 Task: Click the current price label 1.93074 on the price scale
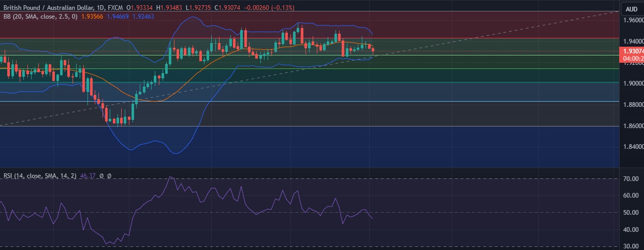[x=633, y=51]
